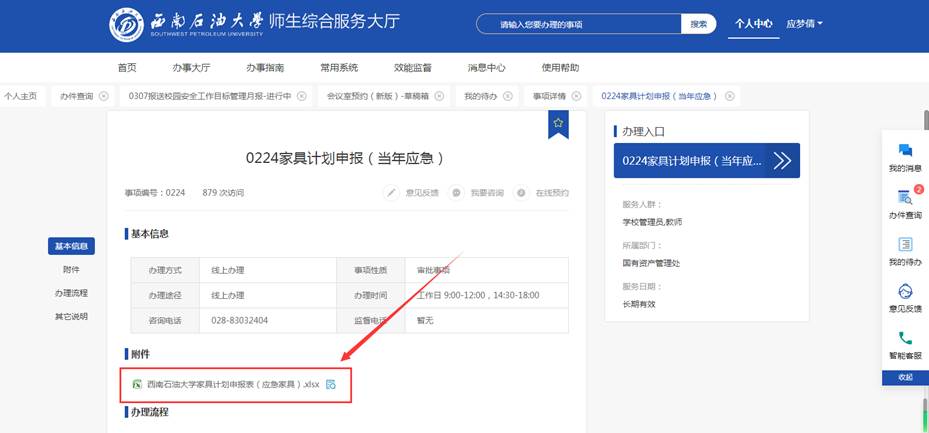Open 我的待办 icon in the right sidebar
Viewport: 929px width, 433px height.
click(905, 245)
